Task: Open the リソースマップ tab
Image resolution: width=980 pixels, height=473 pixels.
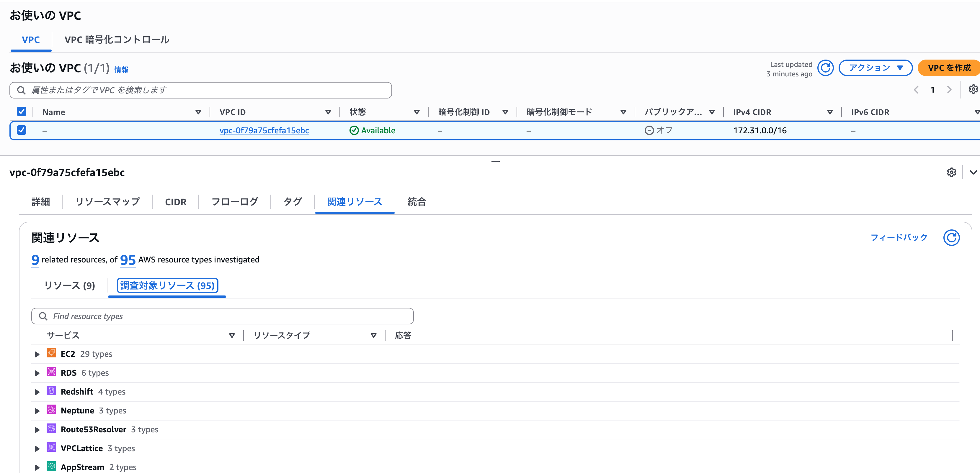Action: [108, 202]
